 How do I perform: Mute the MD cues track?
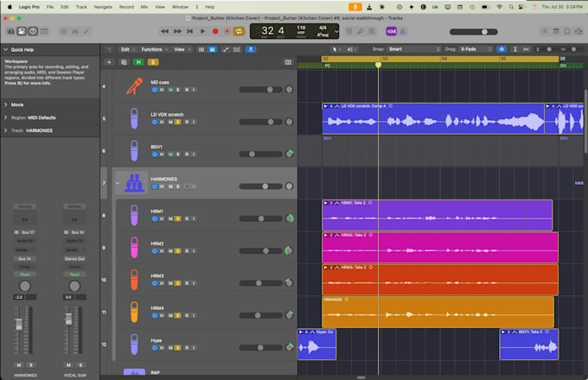[170, 90]
